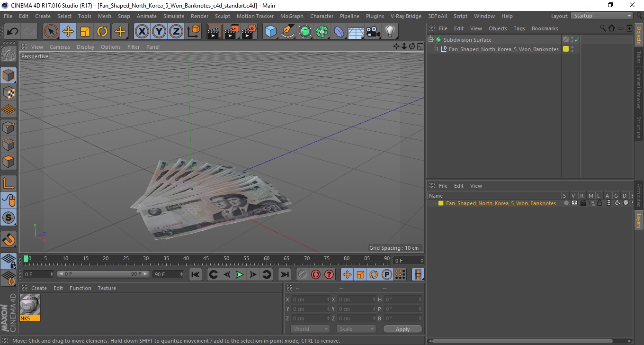Open the Takes side tab
The height and width of the screenshot is (345, 644).
[x=639, y=56]
